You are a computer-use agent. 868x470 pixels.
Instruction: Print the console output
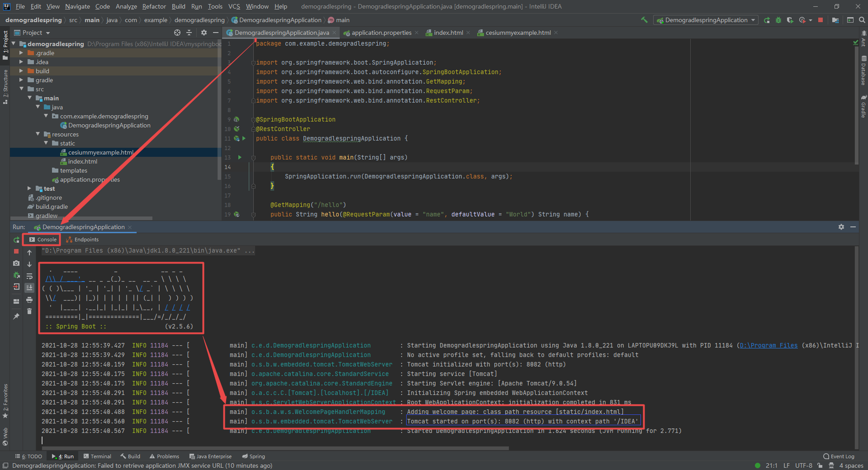coord(29,300)
